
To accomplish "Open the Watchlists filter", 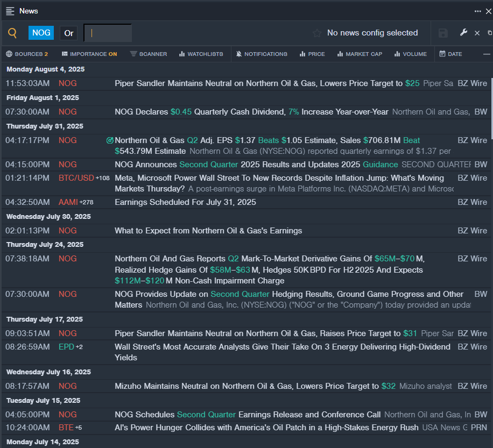I will (201, 54).
